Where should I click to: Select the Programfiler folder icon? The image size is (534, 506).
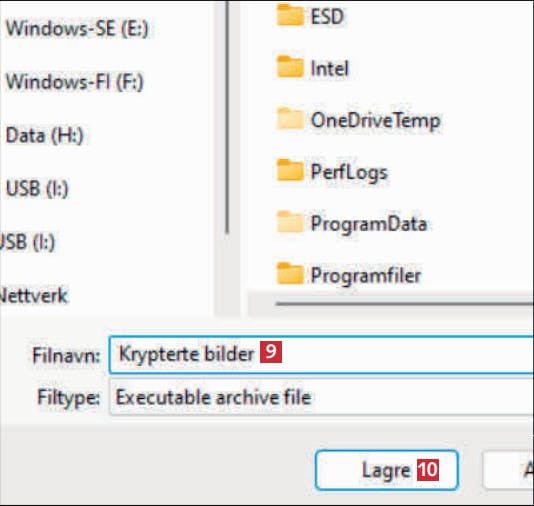pos(289,274)
